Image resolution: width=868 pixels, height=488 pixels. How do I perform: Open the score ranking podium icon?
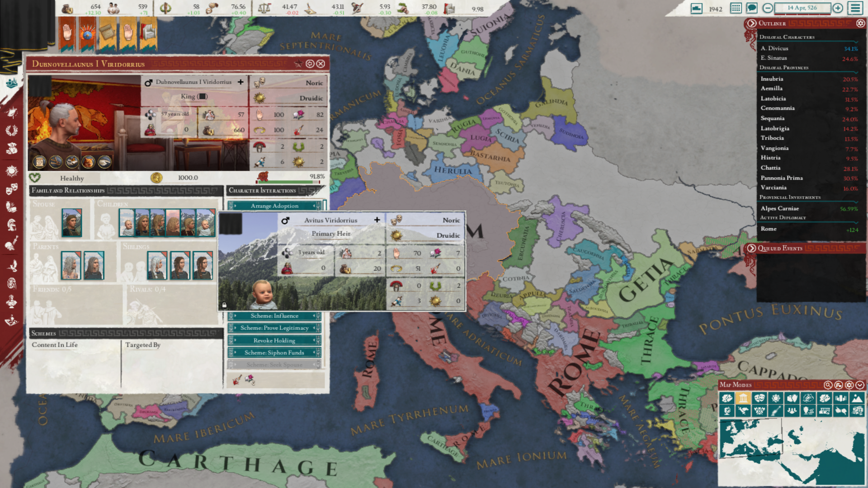click(x=697, y=8)
